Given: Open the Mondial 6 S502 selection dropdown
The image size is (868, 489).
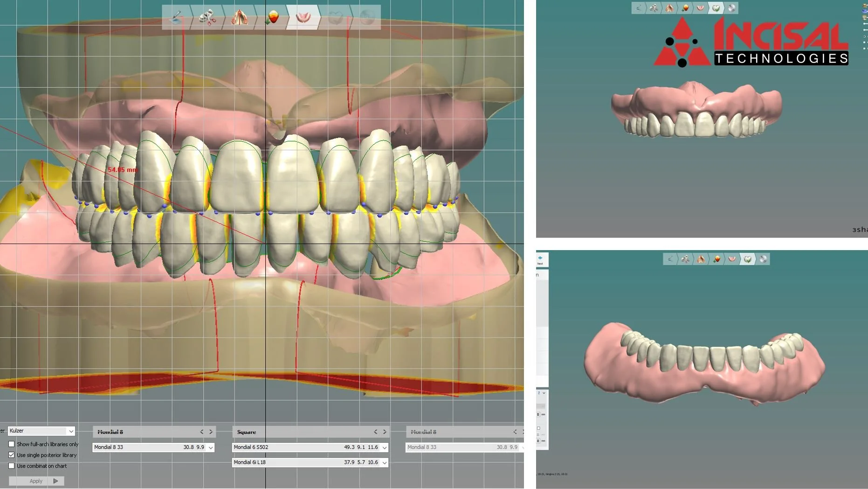Looking at the screenshot, I should [385, 447].
